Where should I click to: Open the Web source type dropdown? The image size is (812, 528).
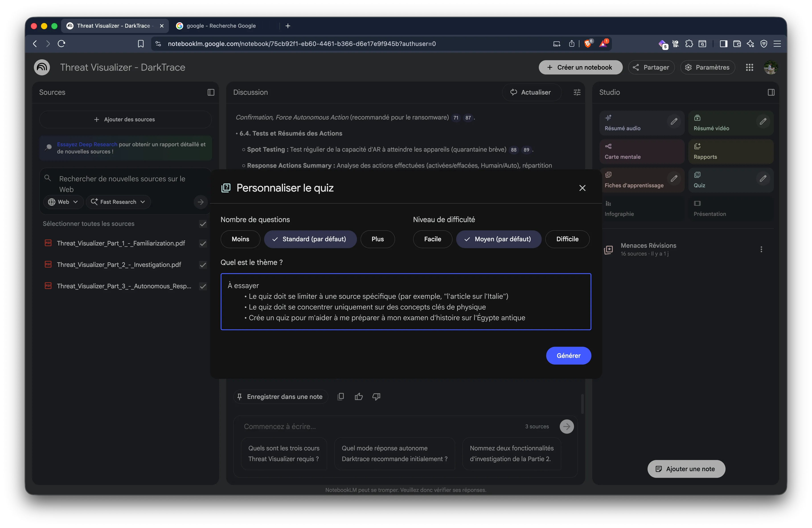63,202
